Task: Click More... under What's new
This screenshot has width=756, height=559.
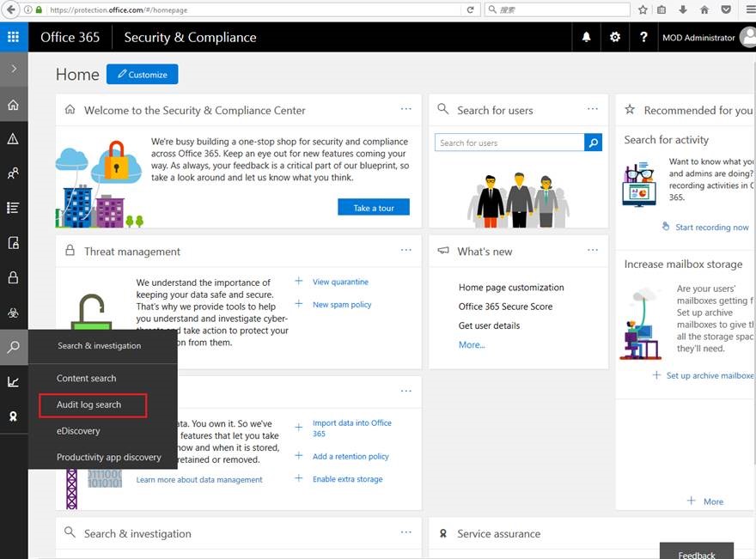Action: point(472,345)
